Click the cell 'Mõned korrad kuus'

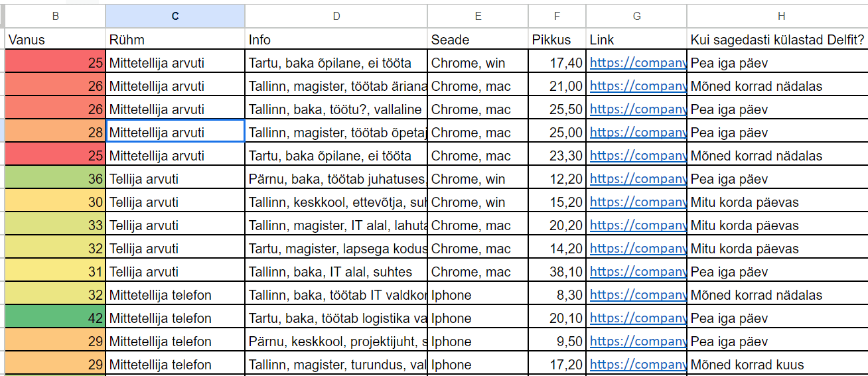[778, 365]
